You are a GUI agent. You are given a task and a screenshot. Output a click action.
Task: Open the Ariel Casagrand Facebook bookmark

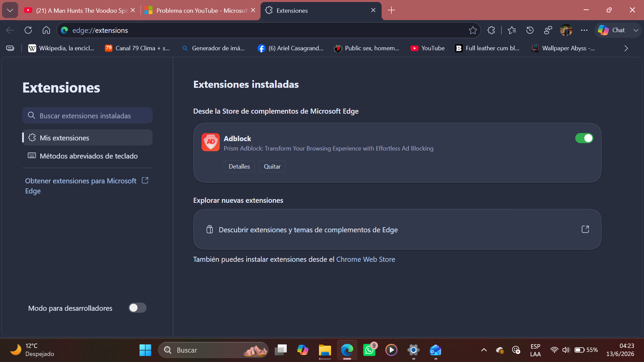click(x=291, y=48)
